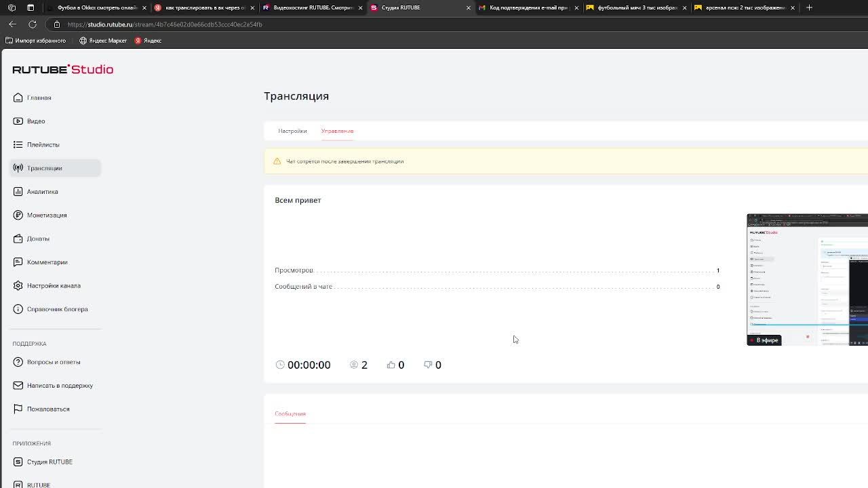Click the Просмотров statistic label

pyautogui.click(x=294, y=270)
